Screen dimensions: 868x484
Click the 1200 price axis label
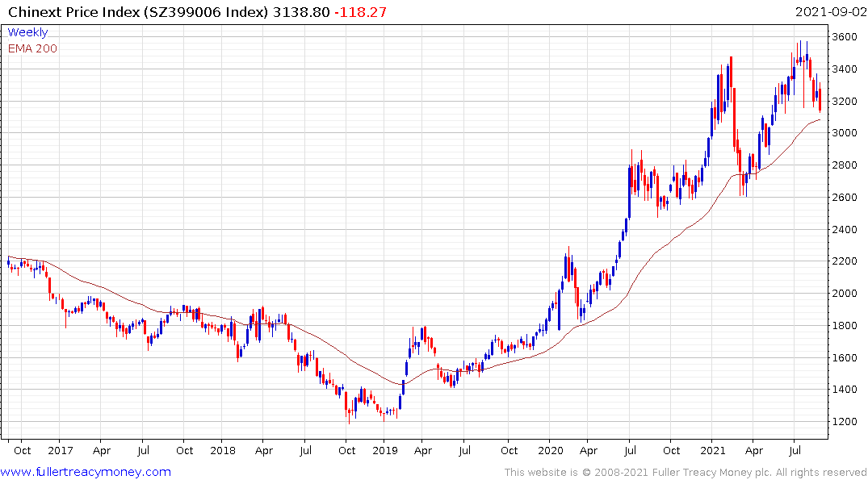[x=845, y=422]
